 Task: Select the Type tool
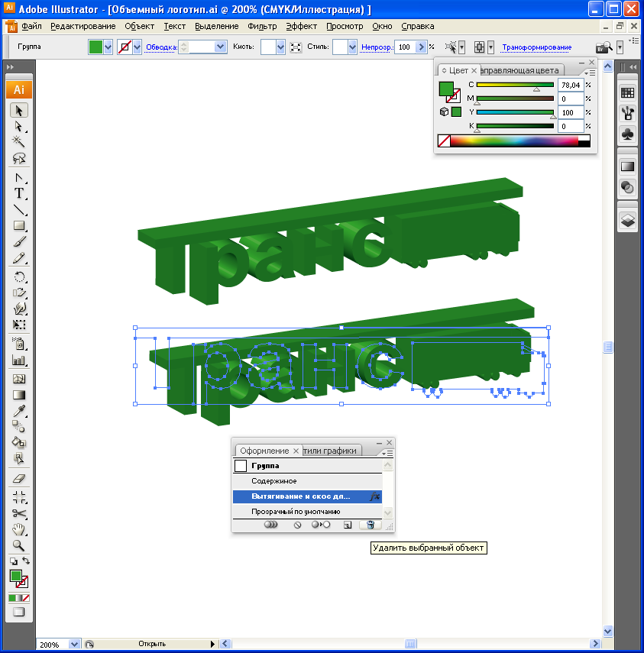coord(19,194)
